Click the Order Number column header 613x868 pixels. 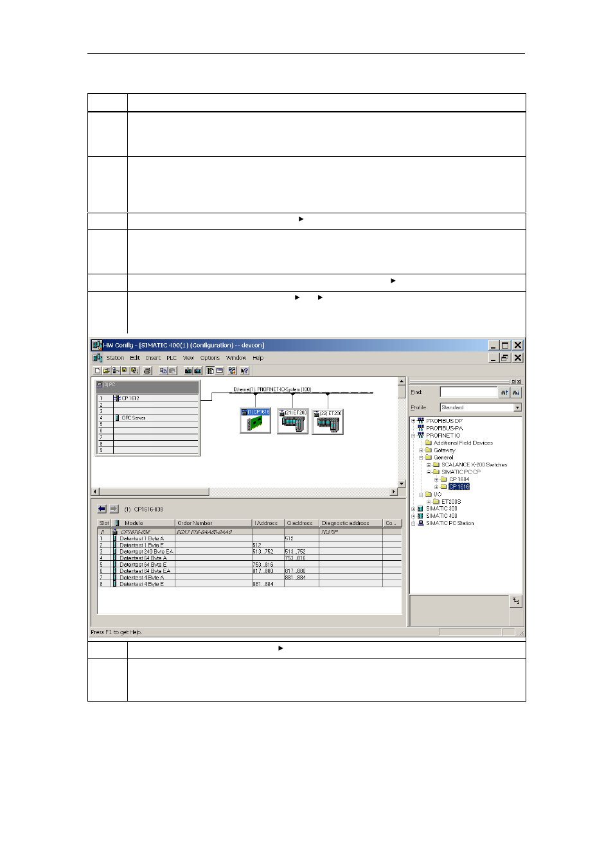[213, 523]
